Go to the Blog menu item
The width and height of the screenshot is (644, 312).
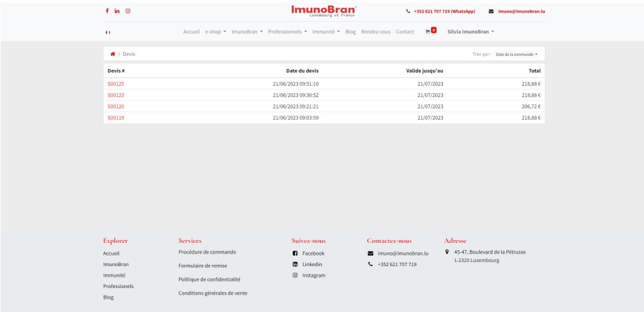pyautogui.click(x=351, y=32)
